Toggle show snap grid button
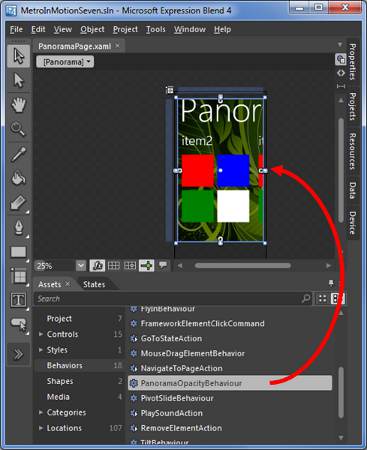This screenshot has width=367, height=450. 114,266
